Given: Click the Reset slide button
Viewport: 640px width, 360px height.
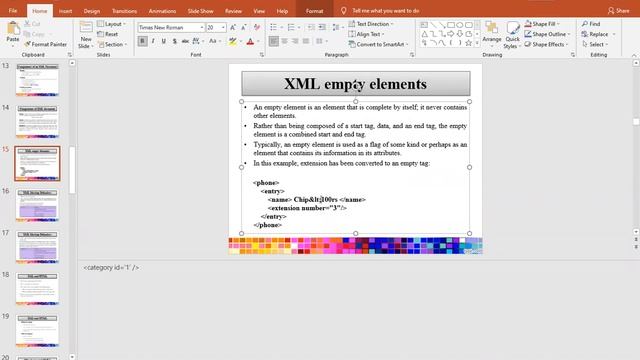Looking at the screenshot, I should point(107,34).
